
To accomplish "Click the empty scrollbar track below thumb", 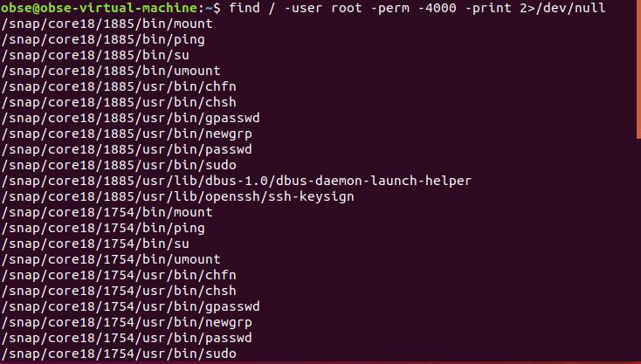I will [637, 253].
